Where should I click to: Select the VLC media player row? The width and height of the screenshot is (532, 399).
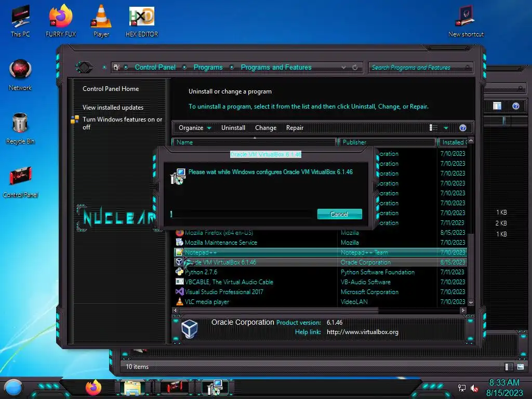(x=320, y=301)
